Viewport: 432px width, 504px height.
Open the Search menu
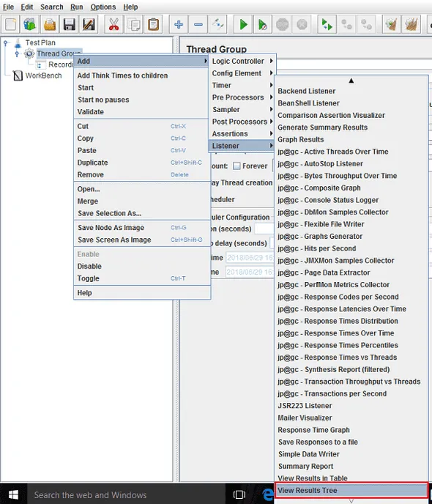(52, 7)
